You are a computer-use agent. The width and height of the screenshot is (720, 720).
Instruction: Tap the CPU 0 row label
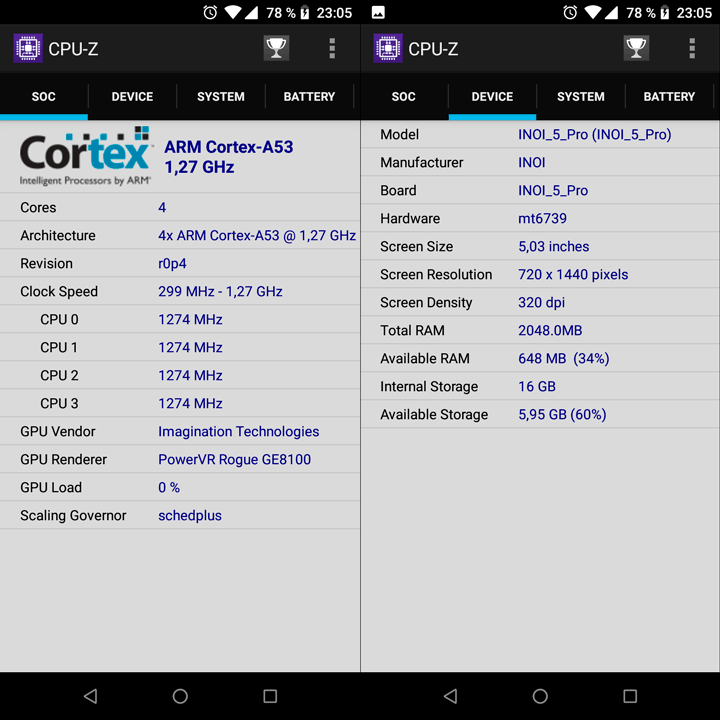[59, 320]
